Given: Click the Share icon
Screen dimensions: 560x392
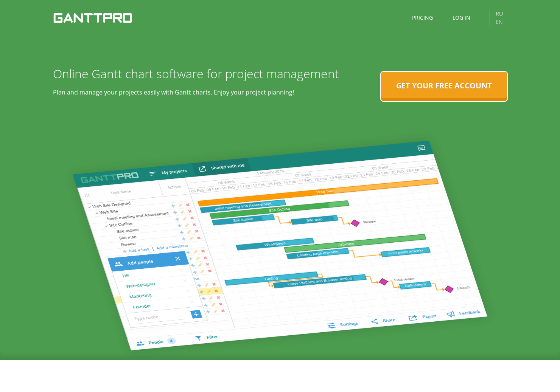Looking at the screenshot, I should pos(375,321).
